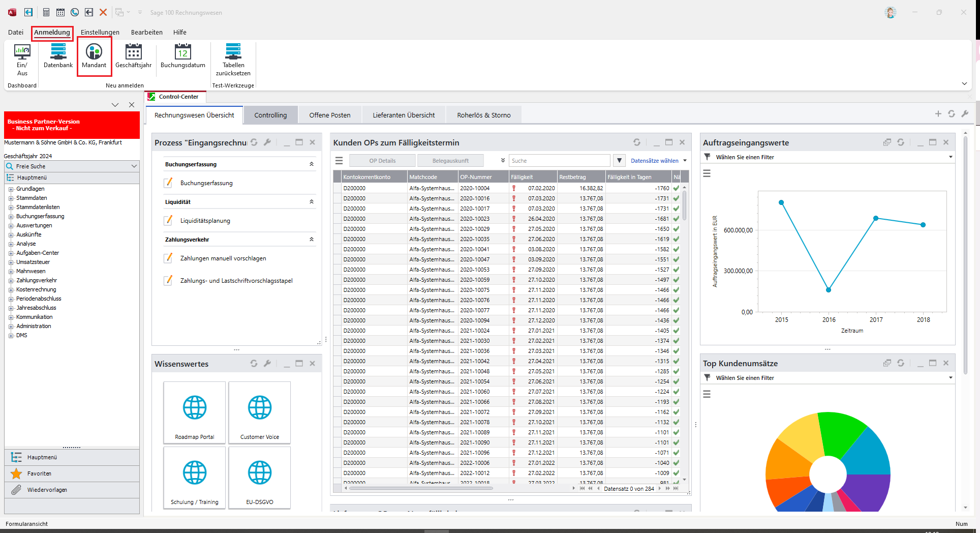Open Auftragseingangswerte filter dropdown
This screenshot has width=980, height=533.
point(950,157)
